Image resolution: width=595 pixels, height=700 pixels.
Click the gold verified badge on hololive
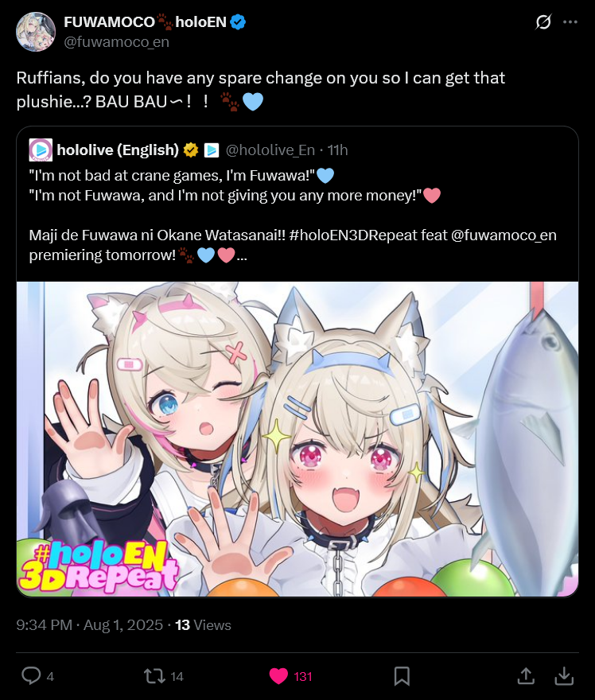pyautogui.click(x=191, y=150)
